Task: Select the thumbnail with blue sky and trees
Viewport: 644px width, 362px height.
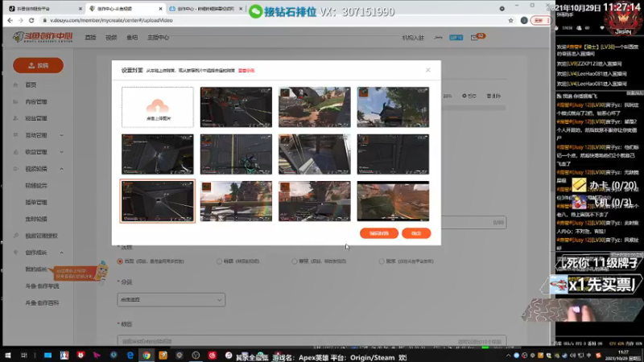Action: tap(393, 107)
